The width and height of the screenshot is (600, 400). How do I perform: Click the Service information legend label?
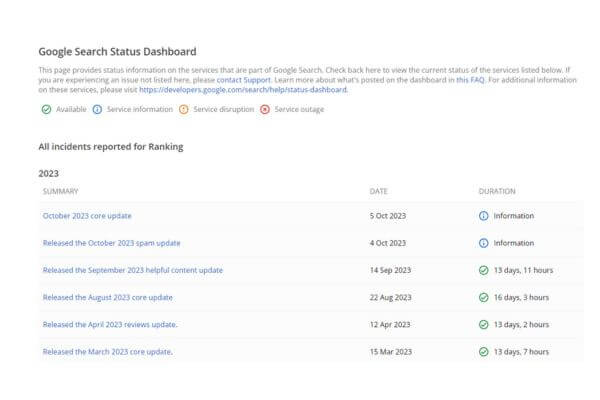(x=140, y=109)
